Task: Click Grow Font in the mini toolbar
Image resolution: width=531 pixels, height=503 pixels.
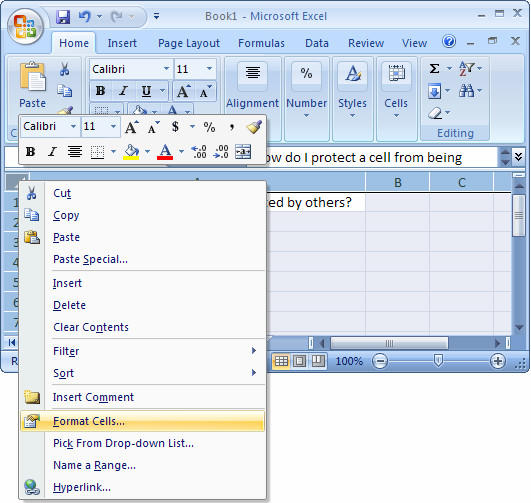Action: point(132,127)
